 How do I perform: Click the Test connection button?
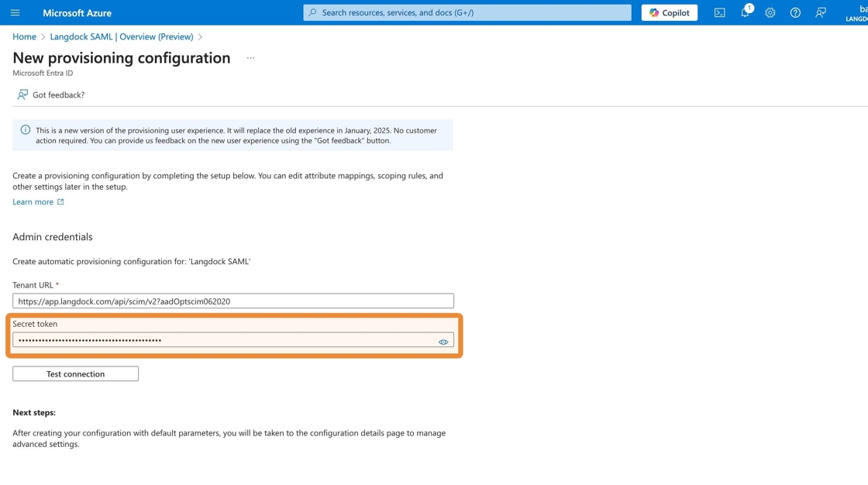coord(75,373)
